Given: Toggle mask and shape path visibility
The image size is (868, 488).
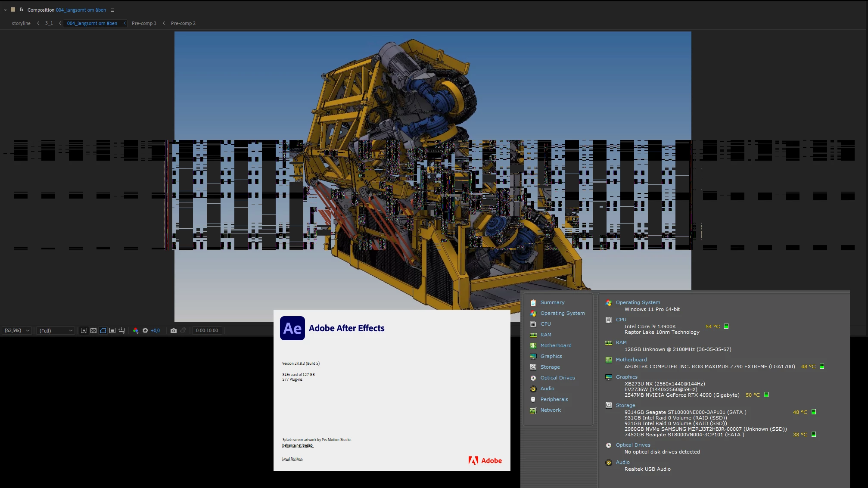Looking at the screenshot, I should pyautogui.click(x=103, y=330).
